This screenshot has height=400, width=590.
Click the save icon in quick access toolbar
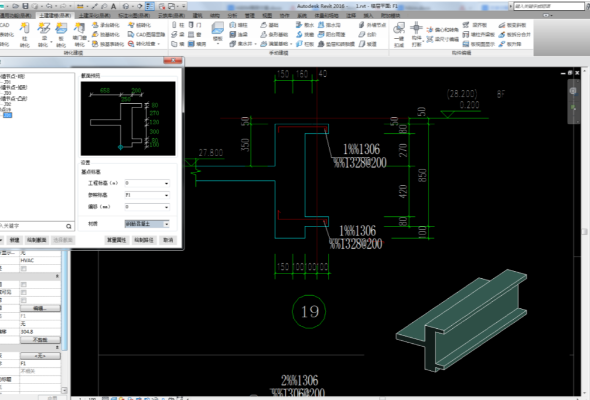(x=25, y=6)
